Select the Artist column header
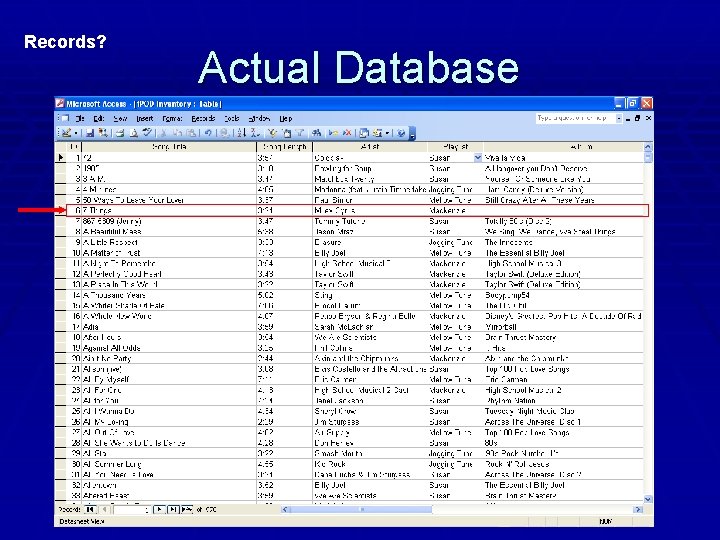This screenshot has height=540, width=720. pyautogui.click(x=370, y=147)
